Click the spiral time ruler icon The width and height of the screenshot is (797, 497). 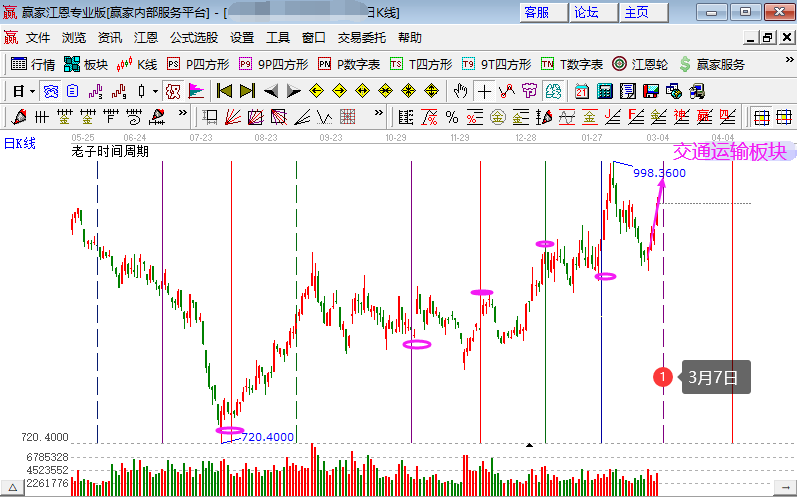(134, 117)
